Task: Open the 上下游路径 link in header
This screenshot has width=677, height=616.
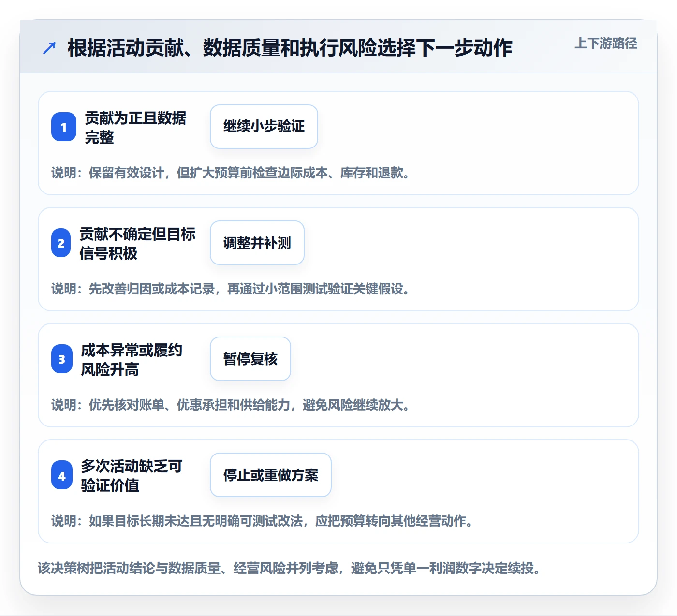Action: click(606, 44)
